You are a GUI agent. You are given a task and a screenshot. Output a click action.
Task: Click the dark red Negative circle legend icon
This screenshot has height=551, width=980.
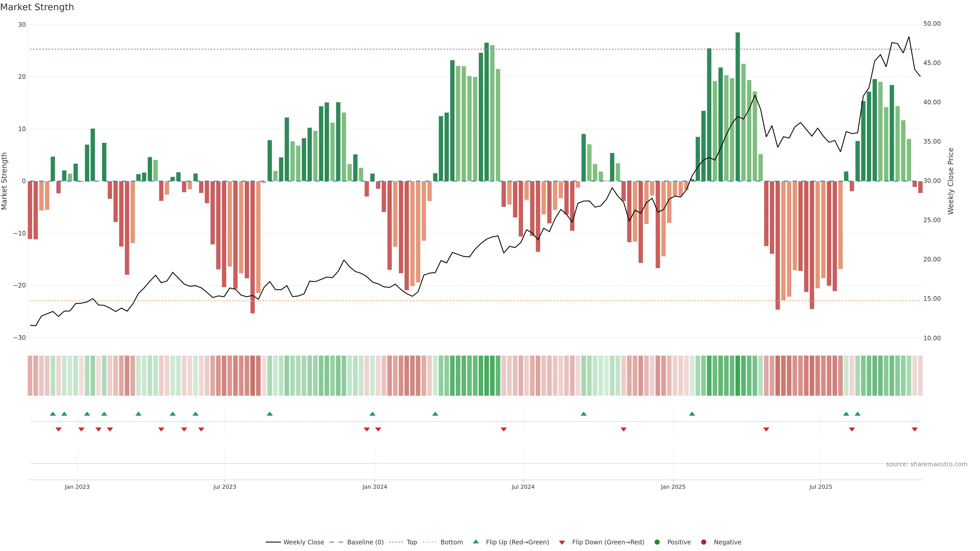pyautogui.click(x=703, y=542)
